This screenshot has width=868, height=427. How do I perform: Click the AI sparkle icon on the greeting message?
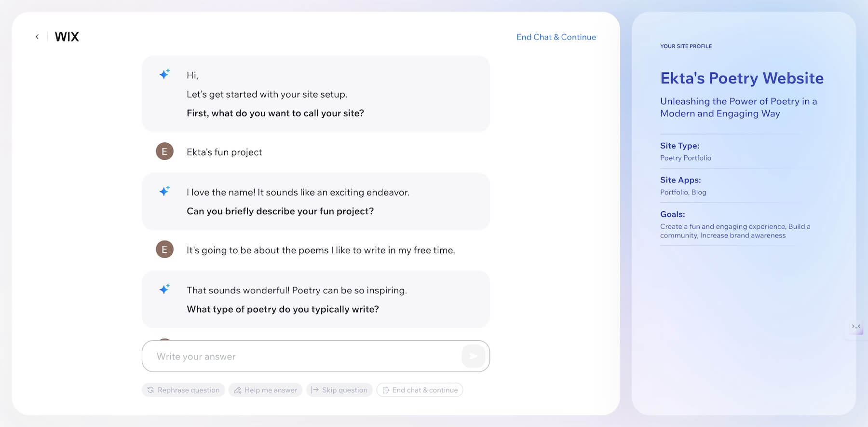[x=164, y=74]
